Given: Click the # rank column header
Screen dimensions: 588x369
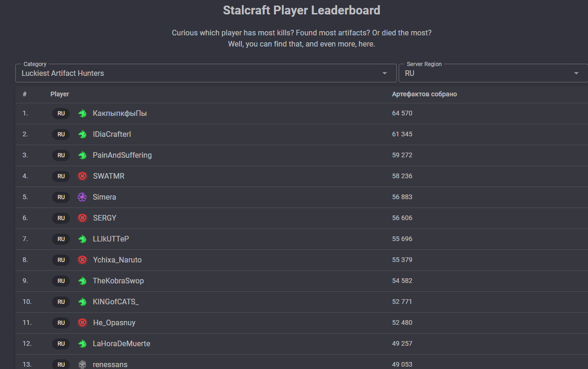Looking at the screenshot, I should pyautogui.click(x=25, y=94).
